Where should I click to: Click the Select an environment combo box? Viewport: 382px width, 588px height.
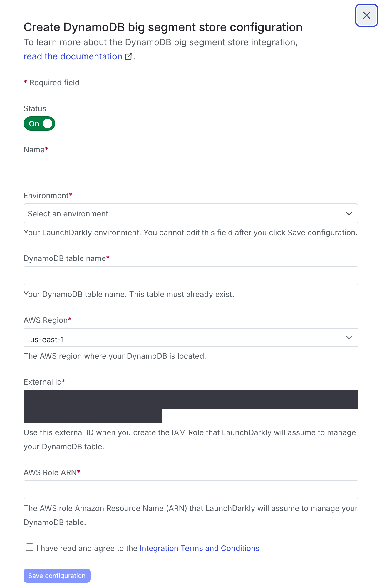(x=191, y=213)
